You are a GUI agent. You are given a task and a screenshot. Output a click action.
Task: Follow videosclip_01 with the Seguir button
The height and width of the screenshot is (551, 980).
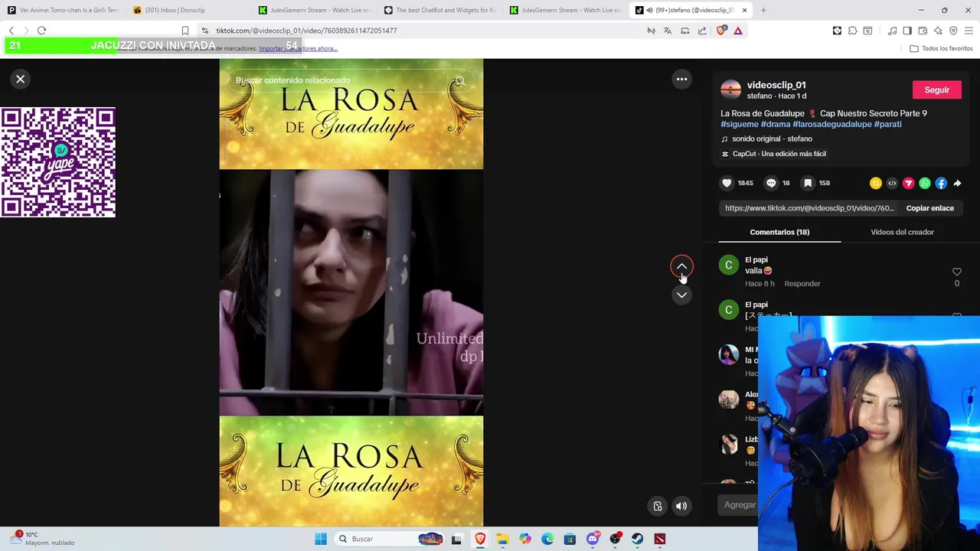[936, 90]
